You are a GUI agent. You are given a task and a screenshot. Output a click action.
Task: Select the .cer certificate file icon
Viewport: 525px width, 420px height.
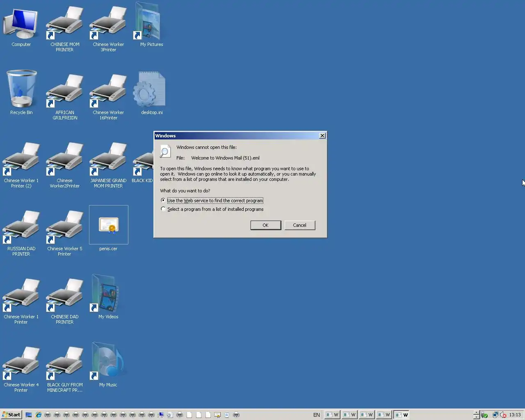[x=108, y=228]
